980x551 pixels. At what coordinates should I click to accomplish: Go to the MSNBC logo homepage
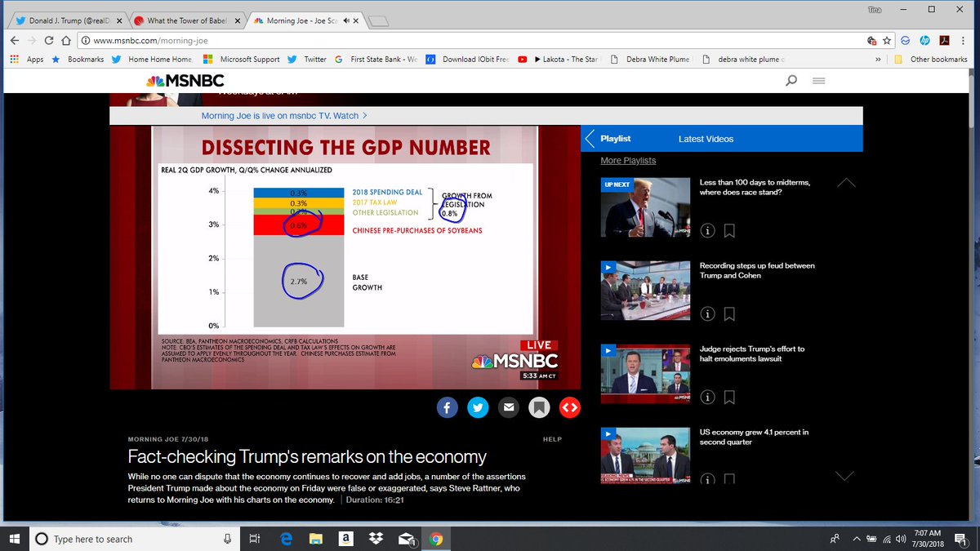(185, 81)
